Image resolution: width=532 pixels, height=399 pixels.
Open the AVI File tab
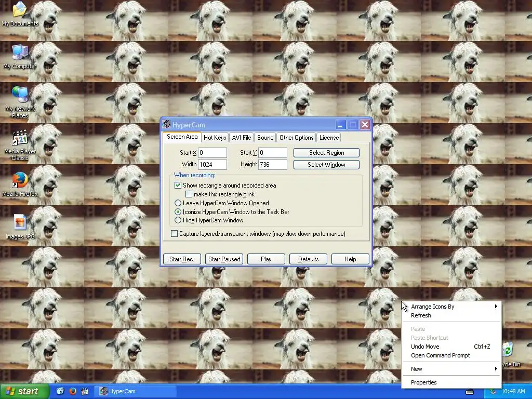[x=241, y=137]
